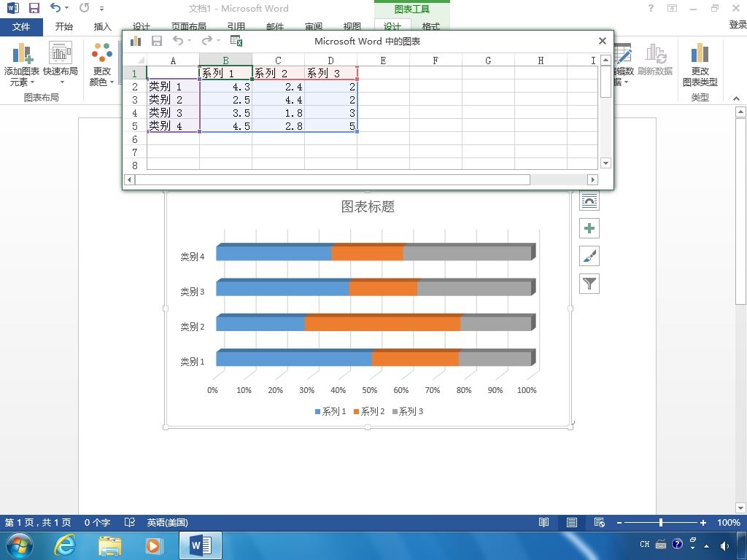Open Ribbon Display Options button

(x=672, y=8)
